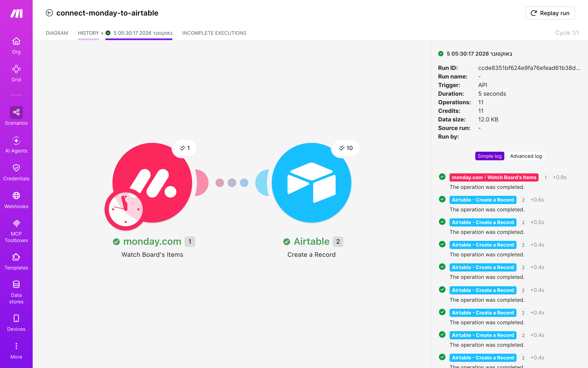Screen dimensions: 588x368
Task: Open Devices section
Action: tap(16, 323)
